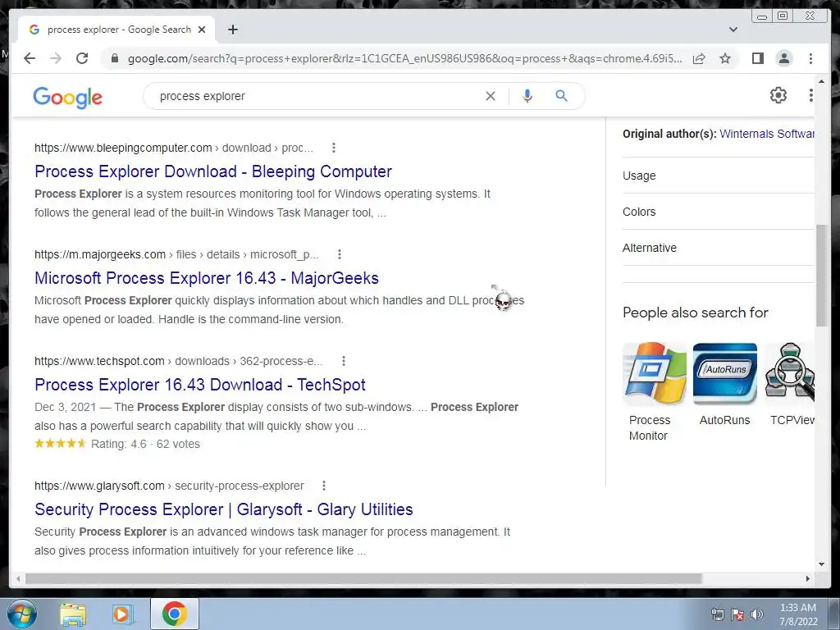Open a new browser tab

click(x=232, y=30)
